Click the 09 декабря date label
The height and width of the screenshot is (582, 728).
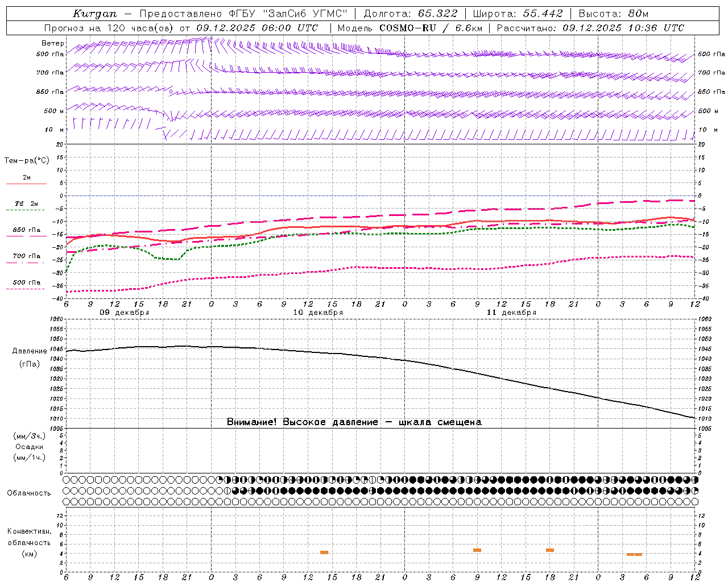(x=125, y=313)
